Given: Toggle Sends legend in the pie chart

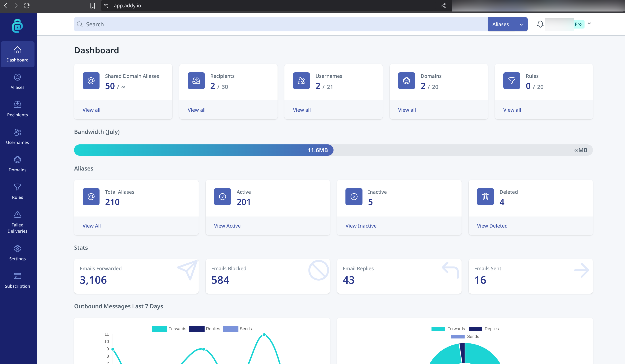Looking at the screenshot, I should [465, 336].
